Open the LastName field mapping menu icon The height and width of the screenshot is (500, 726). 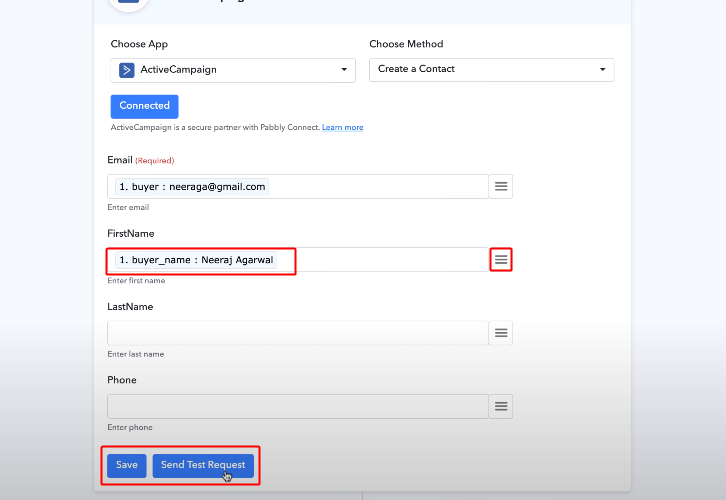pyautogui.click(x=501, y=333)
